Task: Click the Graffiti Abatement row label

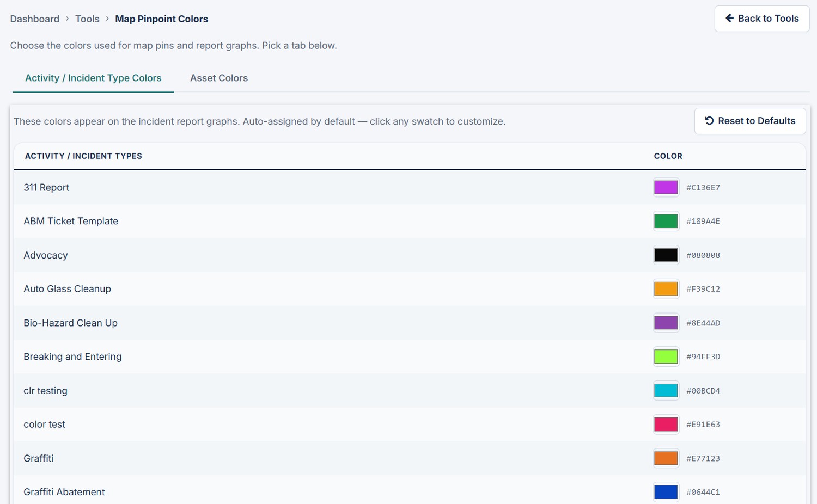Action: click(x=64, y=492)
